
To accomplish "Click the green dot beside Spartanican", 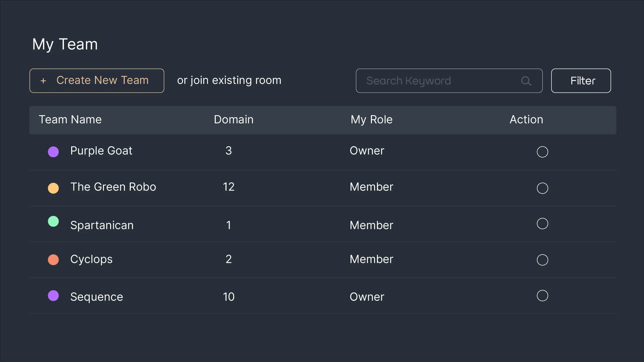I will (x=53, y=221).
